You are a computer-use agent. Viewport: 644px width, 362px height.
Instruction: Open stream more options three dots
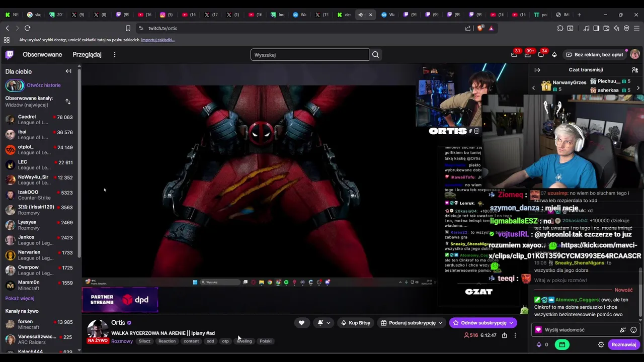coord(515,335)
